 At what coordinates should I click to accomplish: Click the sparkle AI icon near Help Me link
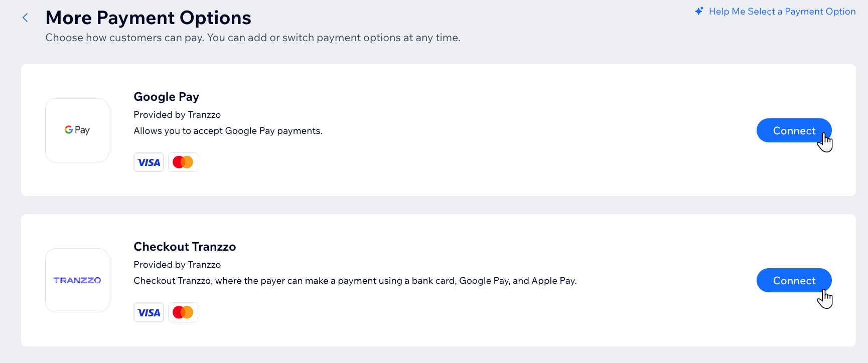(x=698, y=11)
